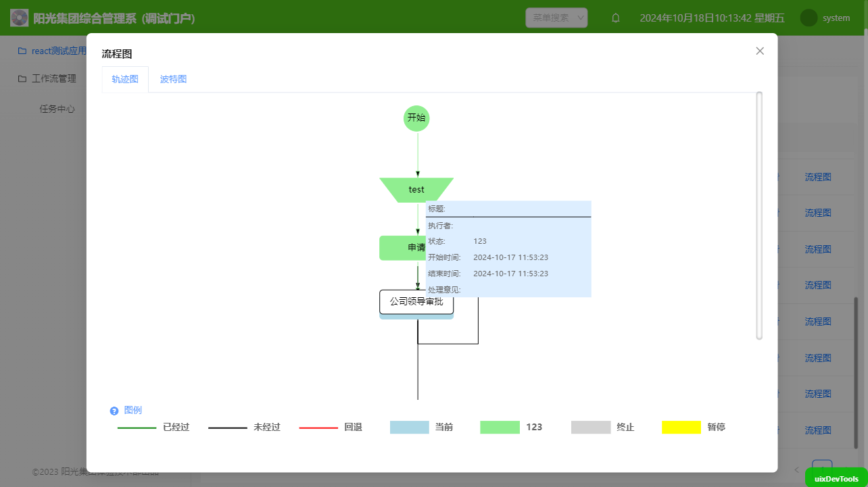
Task: Click the dialog's vertical scrollbar
Action: pyautogui.click(x=759, y=215)
